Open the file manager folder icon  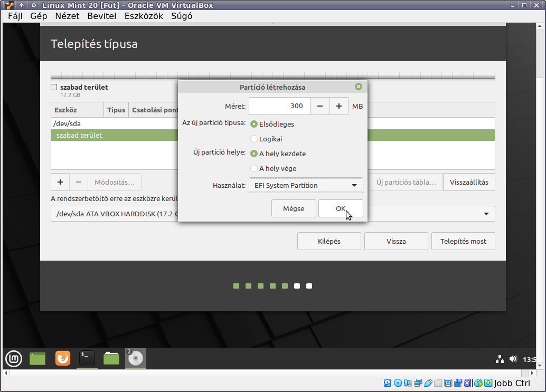(111, 358)
